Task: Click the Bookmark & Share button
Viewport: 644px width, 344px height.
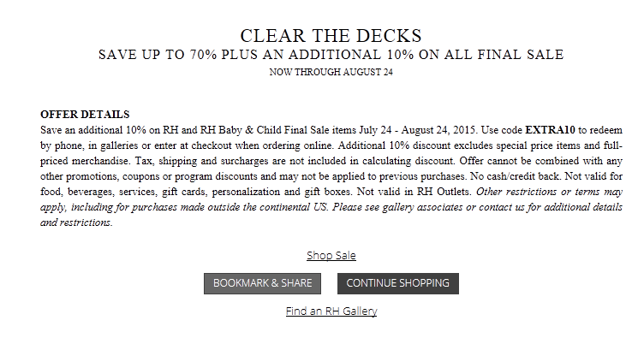Action: click(x=262, y=283)
